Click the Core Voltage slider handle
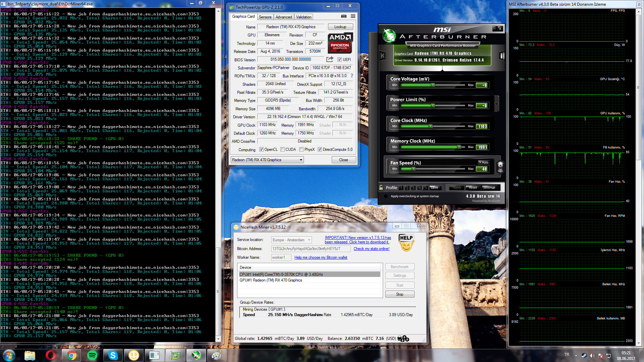Screen dimensions: 644x362 [433, 85]
